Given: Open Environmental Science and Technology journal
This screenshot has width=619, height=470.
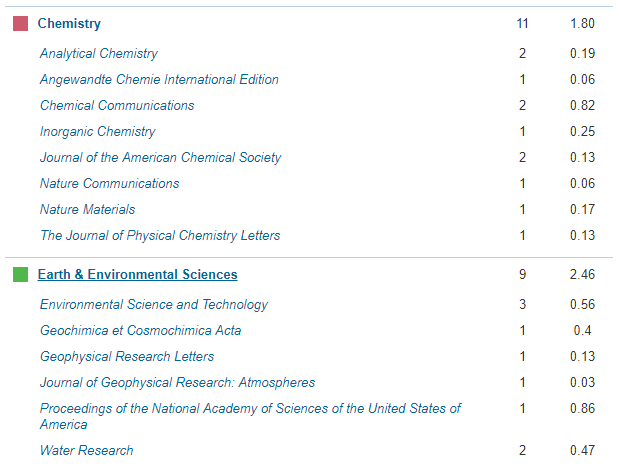Looking at the screenshot, I should click(x=154, y=305).
